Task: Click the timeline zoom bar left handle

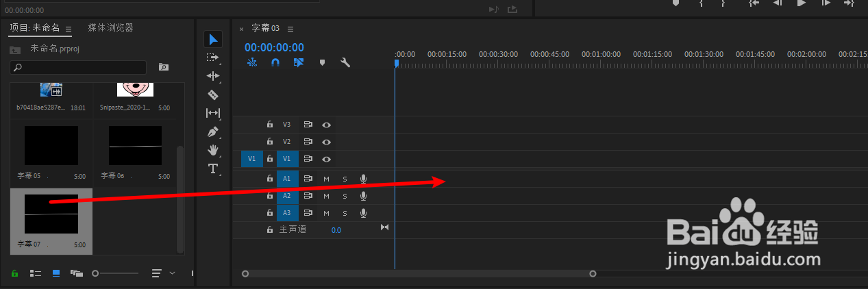Action: [x=245, y=273]
